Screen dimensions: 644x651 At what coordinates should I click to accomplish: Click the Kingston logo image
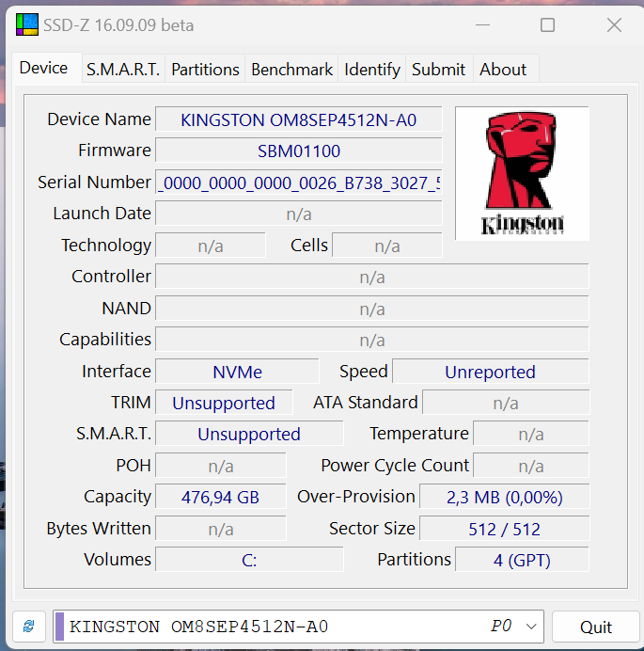click(522, 173)
